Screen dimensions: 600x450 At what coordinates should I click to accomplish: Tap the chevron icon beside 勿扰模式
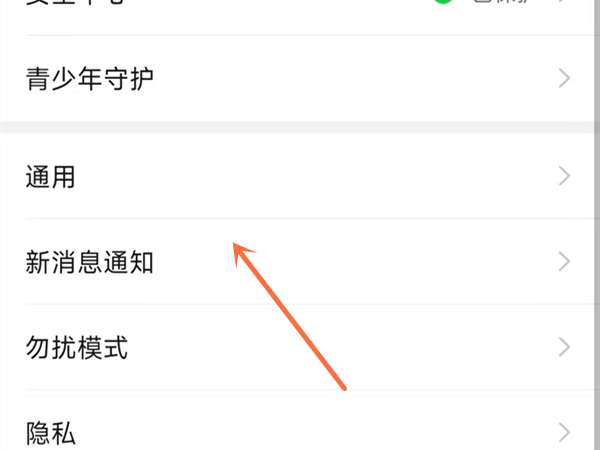564,347
